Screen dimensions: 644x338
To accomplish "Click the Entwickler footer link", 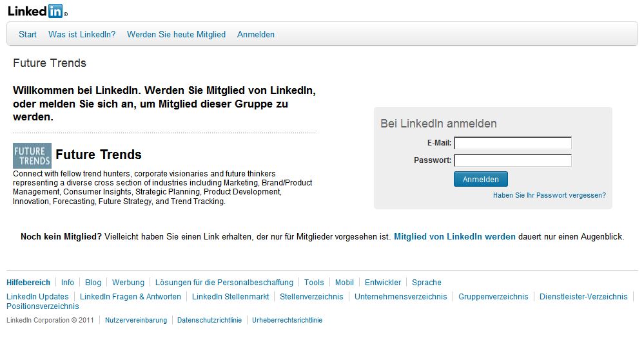I will point(383,283).
